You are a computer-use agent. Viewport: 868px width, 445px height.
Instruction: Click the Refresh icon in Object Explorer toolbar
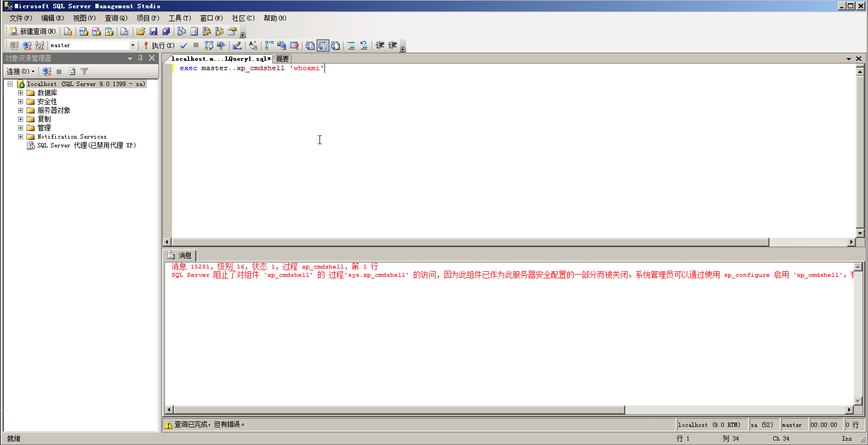tap(72, 72)
